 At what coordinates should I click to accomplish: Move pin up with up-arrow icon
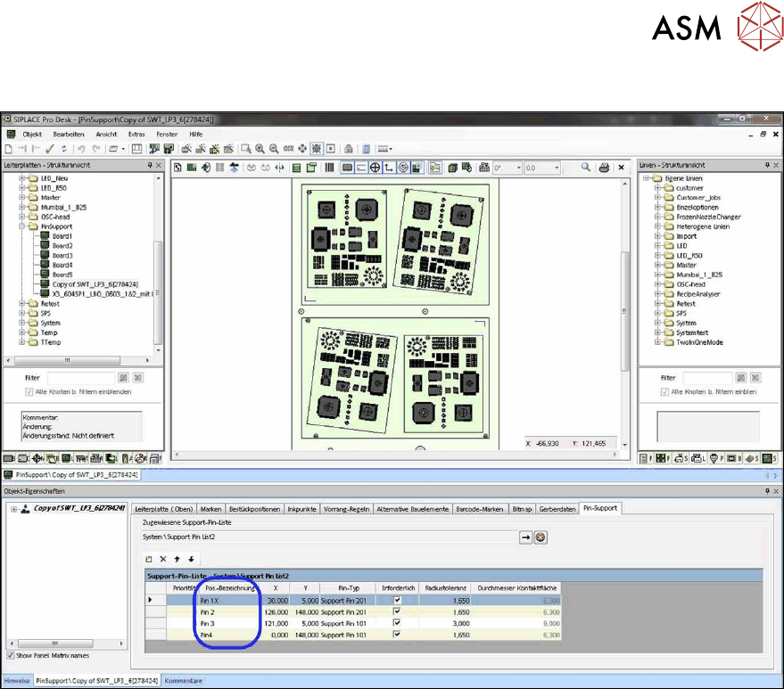pos(177,559)
